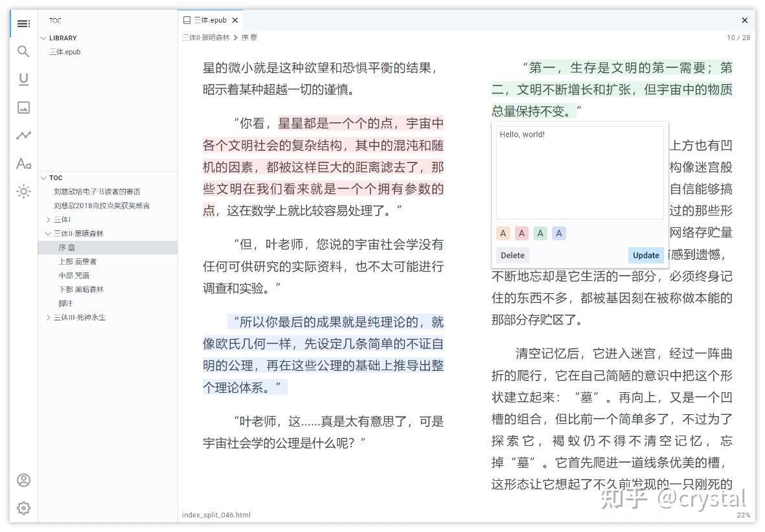Viewport: 765px width, 532px height.
Task: Open 脚注 in the TOC
Action: (65, 304)
